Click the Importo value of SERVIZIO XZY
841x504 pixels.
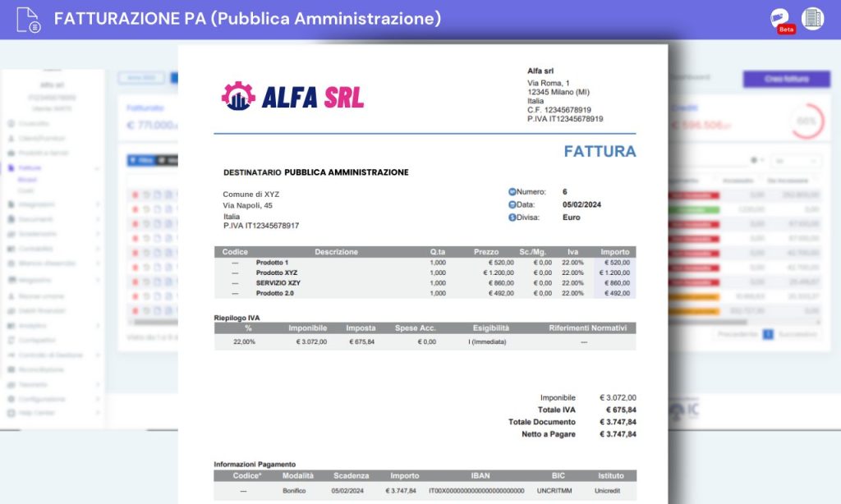point(618,283)
